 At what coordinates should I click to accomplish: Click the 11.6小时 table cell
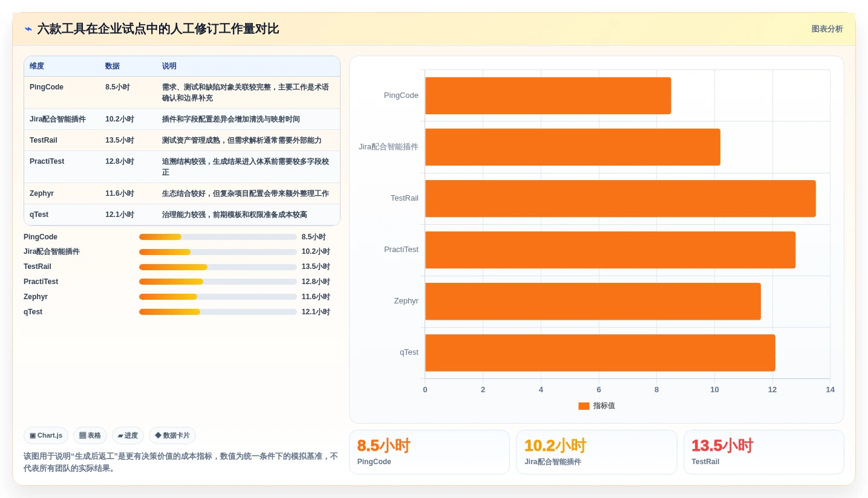pyautogui.click(x=120, y=193)
